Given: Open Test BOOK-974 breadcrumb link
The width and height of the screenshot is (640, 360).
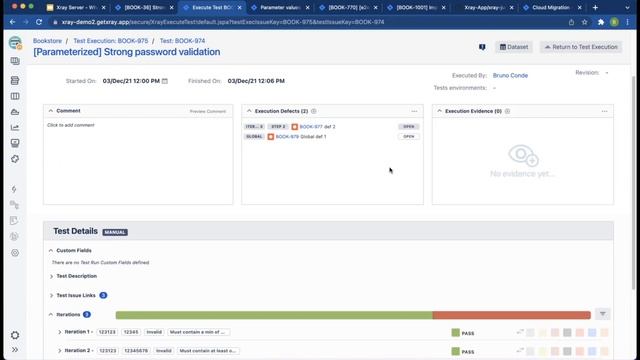Looking at the screenshot, I should [x=182, y=41].
